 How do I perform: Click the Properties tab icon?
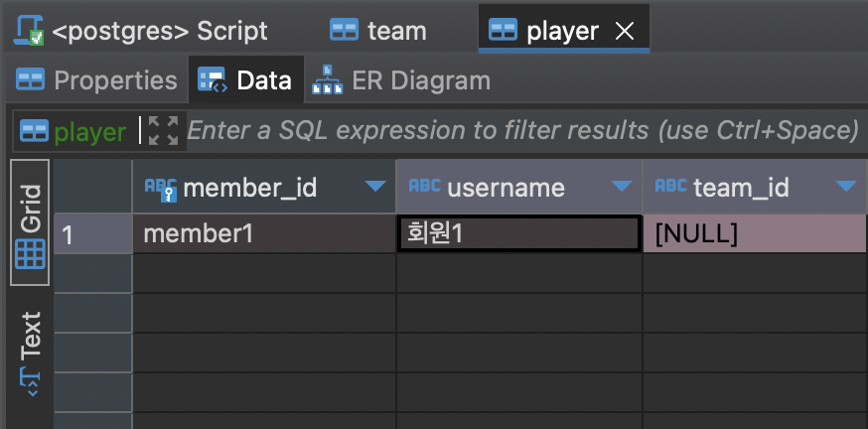pos(31,79)
